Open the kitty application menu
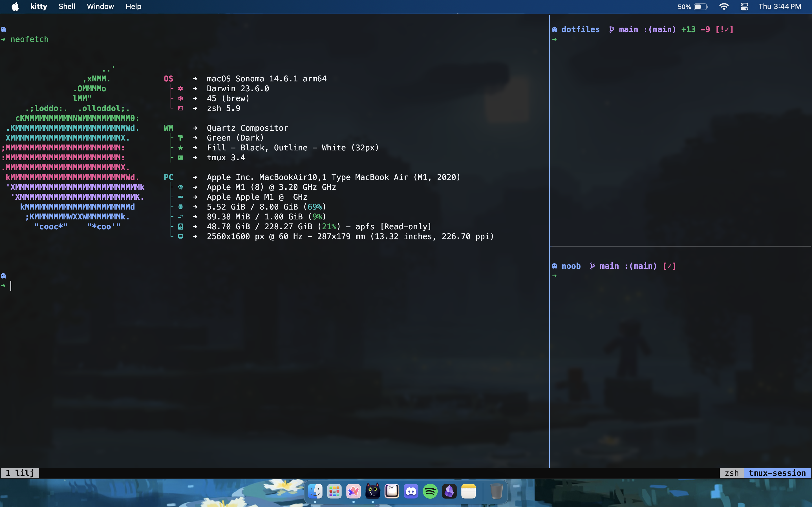812x507 pixels. pos(39,7)
